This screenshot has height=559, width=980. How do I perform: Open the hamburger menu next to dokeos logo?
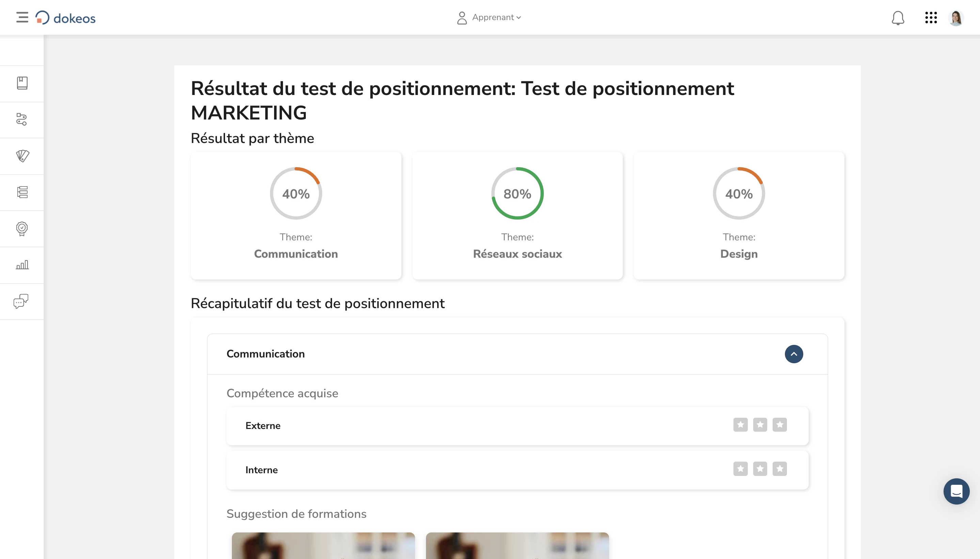22,17
